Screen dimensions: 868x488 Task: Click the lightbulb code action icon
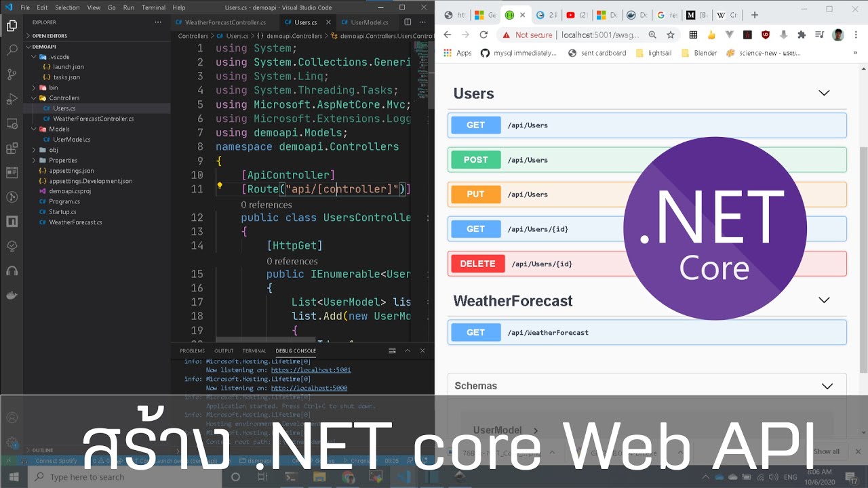(x=220, y=186)
